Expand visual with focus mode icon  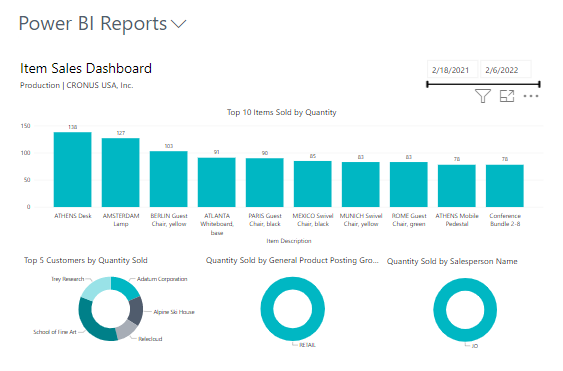507,96
